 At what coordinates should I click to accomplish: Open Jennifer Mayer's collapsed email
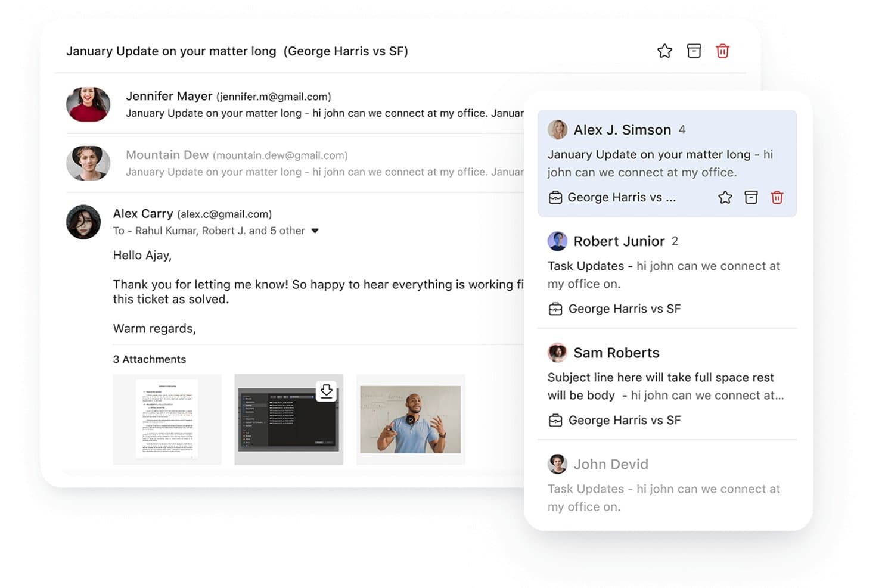[x=295, y=104]
